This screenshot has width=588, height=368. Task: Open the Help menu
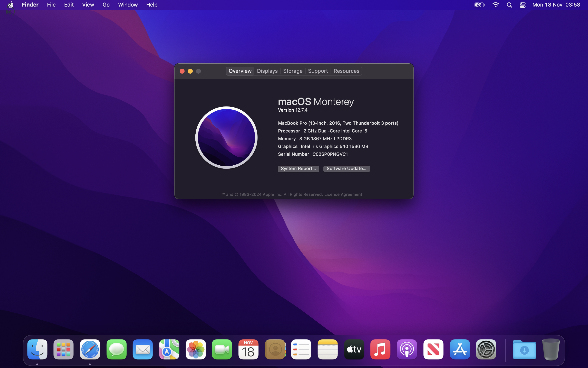[152, 5]
